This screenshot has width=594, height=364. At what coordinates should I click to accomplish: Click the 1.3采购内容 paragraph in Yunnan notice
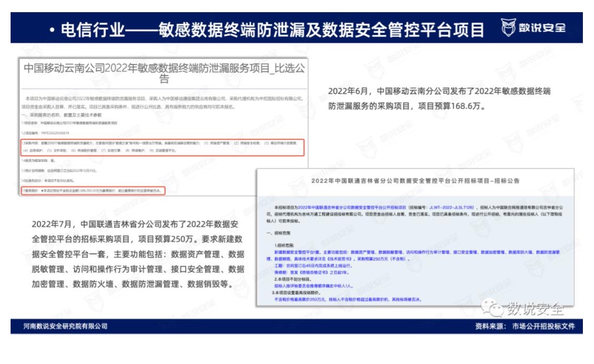coord(162,147)
